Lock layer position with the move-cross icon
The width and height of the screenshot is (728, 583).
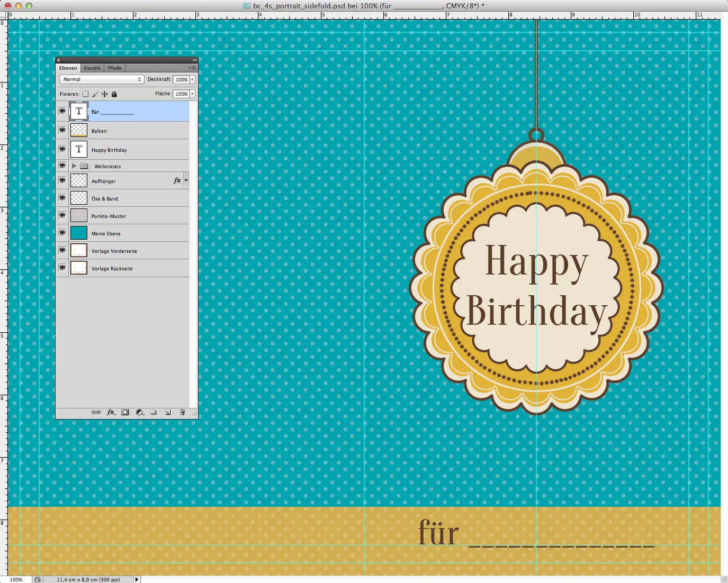pos(104,94)
